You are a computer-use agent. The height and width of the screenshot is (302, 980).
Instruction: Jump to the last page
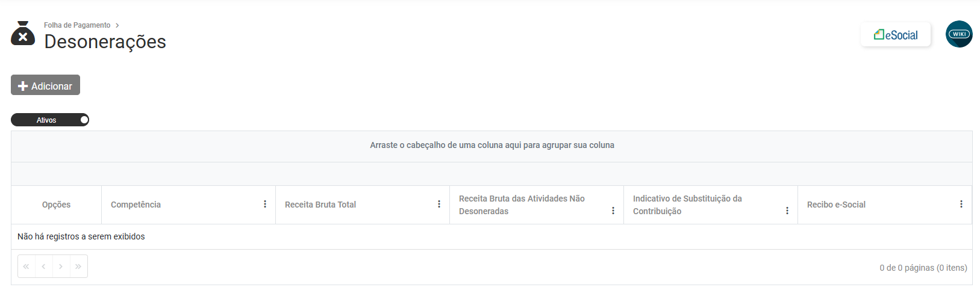78,267
